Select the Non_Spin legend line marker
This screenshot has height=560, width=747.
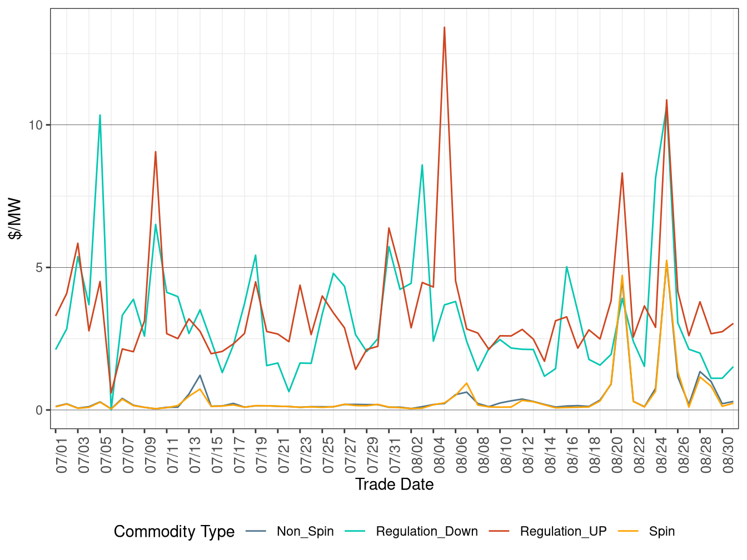click(256, 531)
